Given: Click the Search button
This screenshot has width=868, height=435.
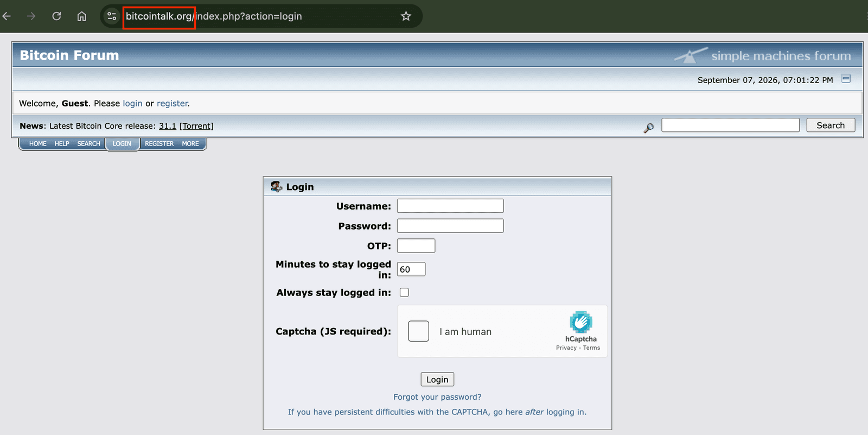Looking at the screenshot, I should point(831,125).
